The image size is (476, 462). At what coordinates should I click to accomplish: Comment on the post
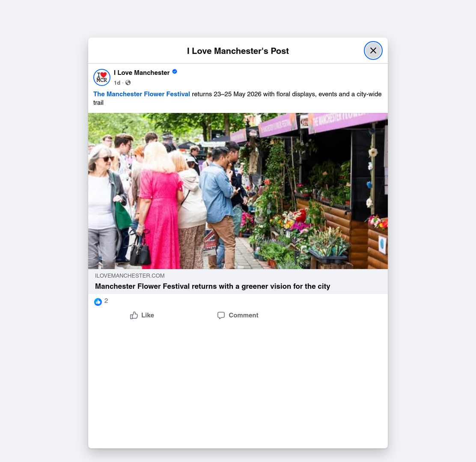(238, 315)
